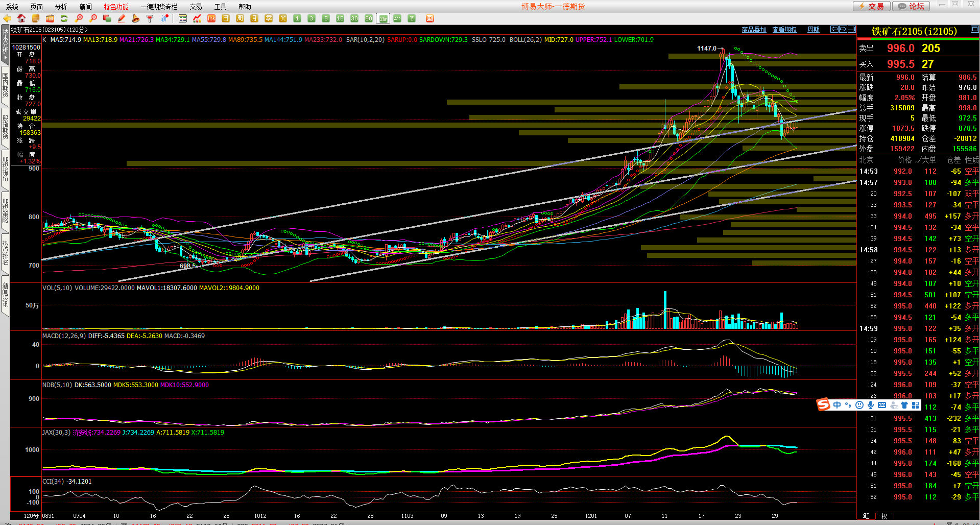The height and width of the screenshot is (525, 980).
Task: Zoom out chart with magnifier minus icon
Action: tap(93, 18)
